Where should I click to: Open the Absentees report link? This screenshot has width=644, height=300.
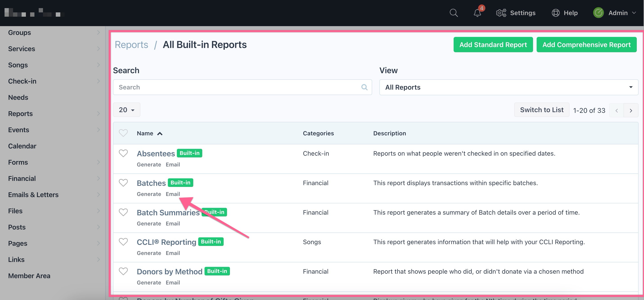coord(156,153)
